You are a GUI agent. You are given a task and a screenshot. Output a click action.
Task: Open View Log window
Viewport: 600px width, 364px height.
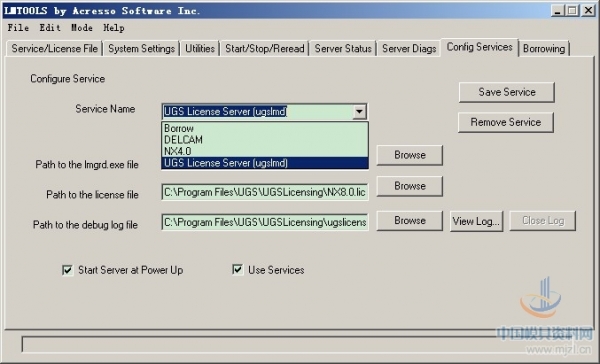click(476, 221)
